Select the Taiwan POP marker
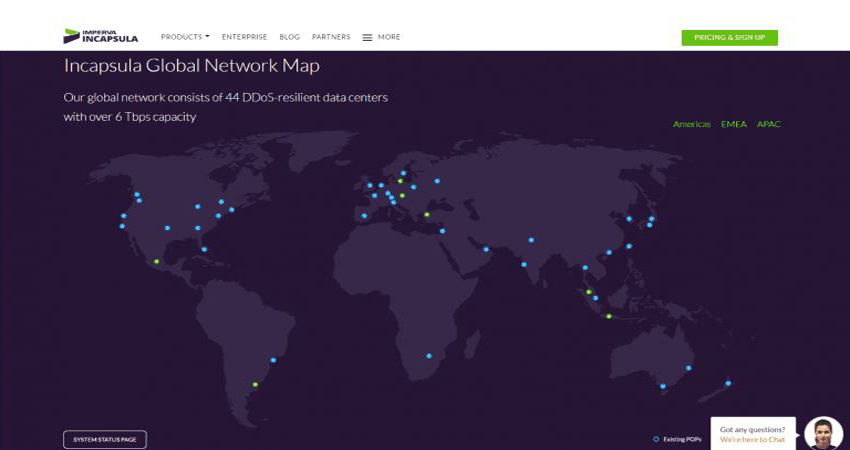Viewport: 850px width, 450px height. (629, 246)
